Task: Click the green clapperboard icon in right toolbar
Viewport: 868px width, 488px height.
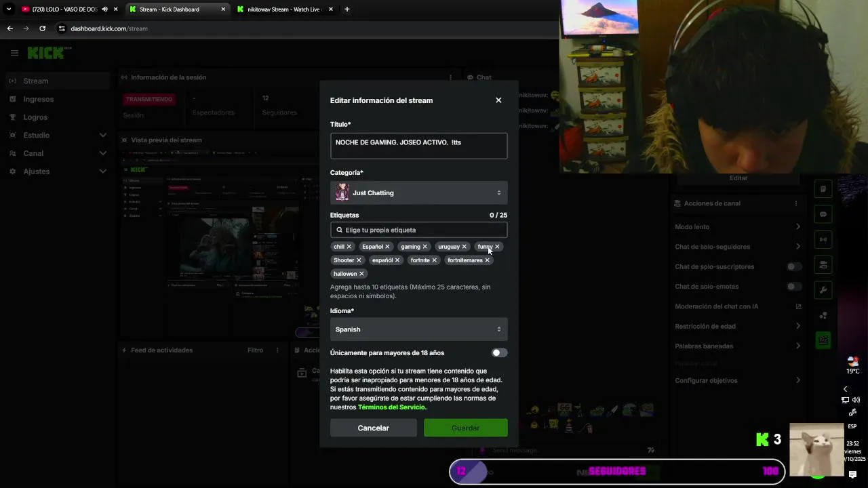Action: [823, 340]
